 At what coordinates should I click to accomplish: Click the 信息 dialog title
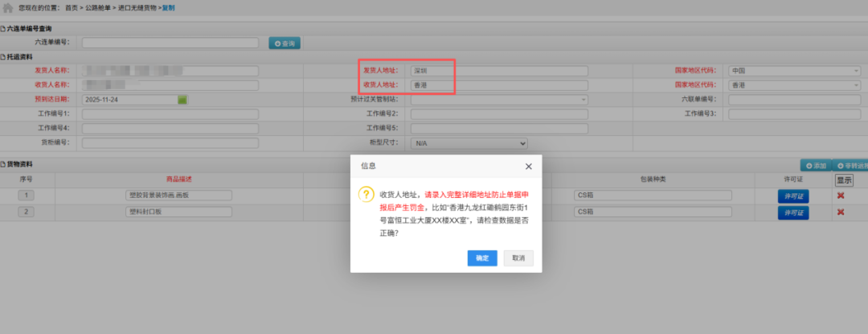point(368,166)
